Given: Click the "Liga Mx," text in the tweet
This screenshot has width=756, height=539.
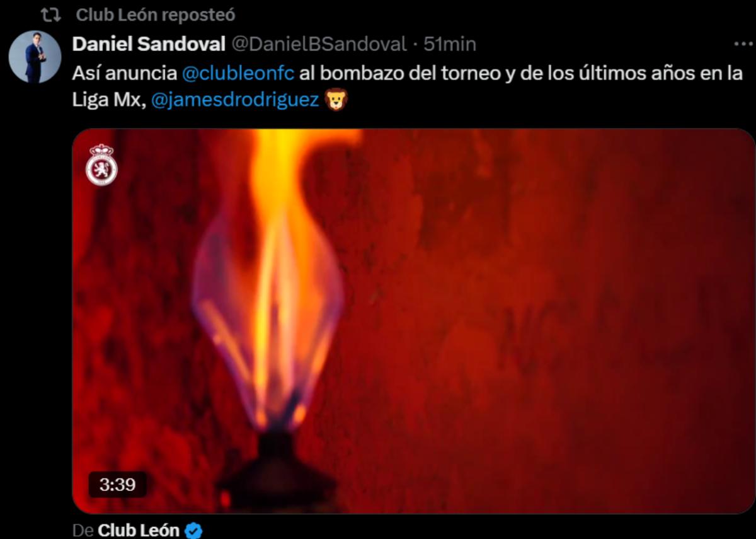Looking at the screenshot, I should point(110,101).
